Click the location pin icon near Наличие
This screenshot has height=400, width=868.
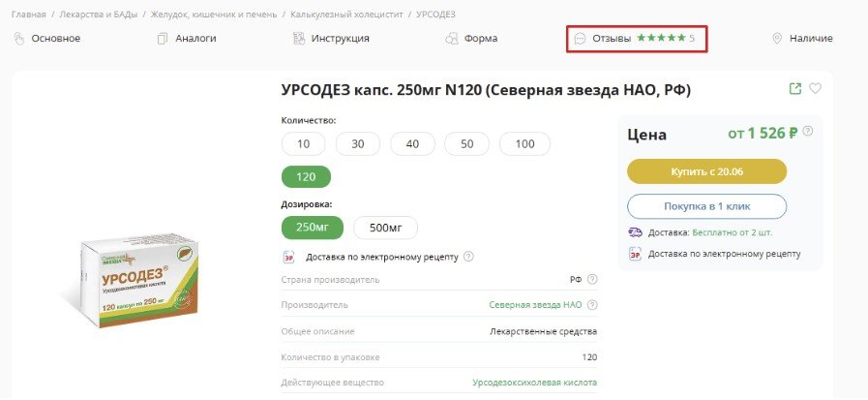776,39
